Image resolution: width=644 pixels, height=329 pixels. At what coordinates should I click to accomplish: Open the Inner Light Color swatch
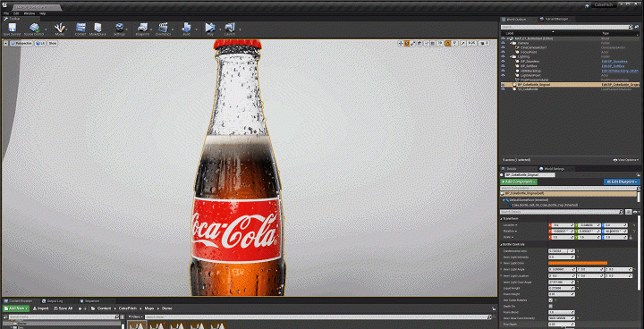[578, 263]
